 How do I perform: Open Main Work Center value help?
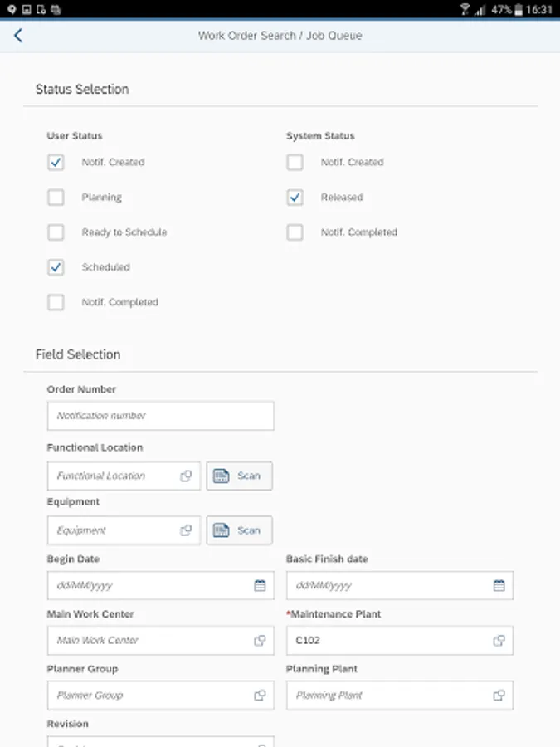[x=260, y=641]
